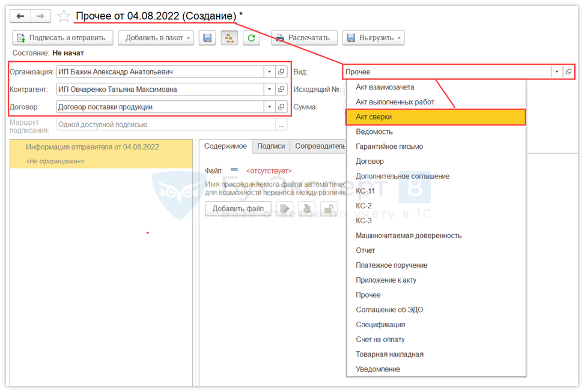Image resolution: width=584 pixels, height=392 pixels.
Task: Expand the Организация dropdown arrow
Action: click(269, 72)
